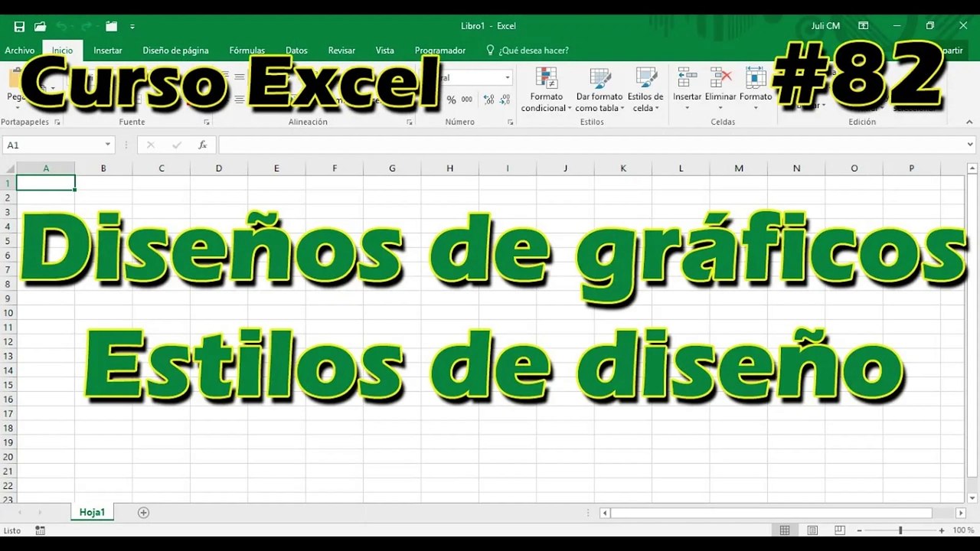Zoom out with the minus button
The image size is (980, 551).
tap(860, 530)
